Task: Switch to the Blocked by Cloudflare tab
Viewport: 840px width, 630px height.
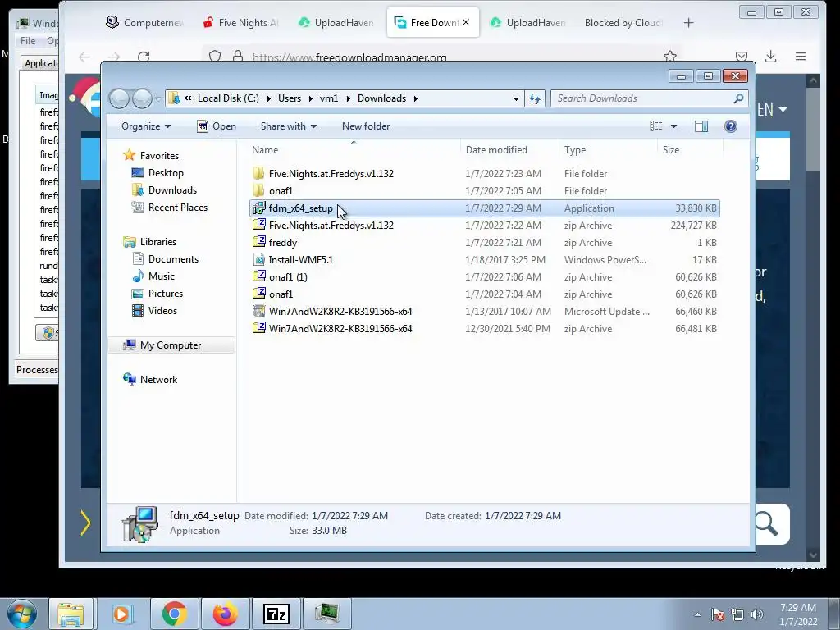Action: (x=623, y=22)
